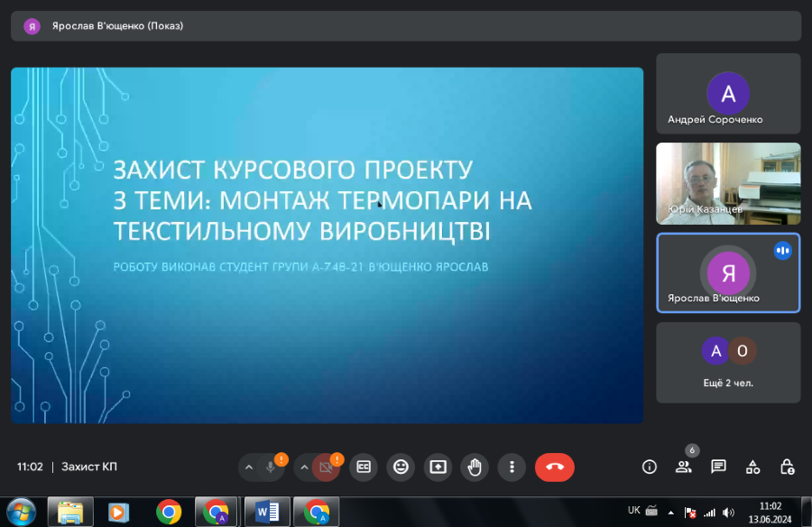Click the present screen icon
Screen dimensions: 812x527
[x=438, y=467]
